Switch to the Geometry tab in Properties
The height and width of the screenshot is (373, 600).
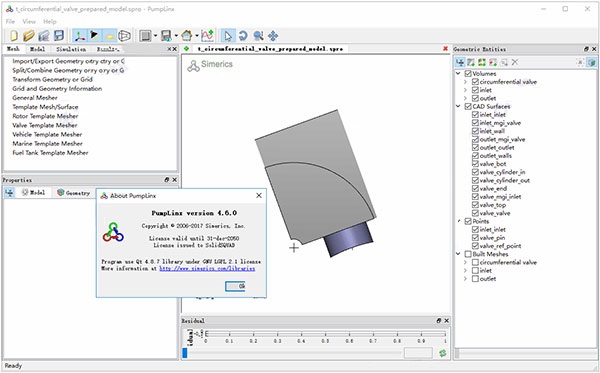[73, 193]
